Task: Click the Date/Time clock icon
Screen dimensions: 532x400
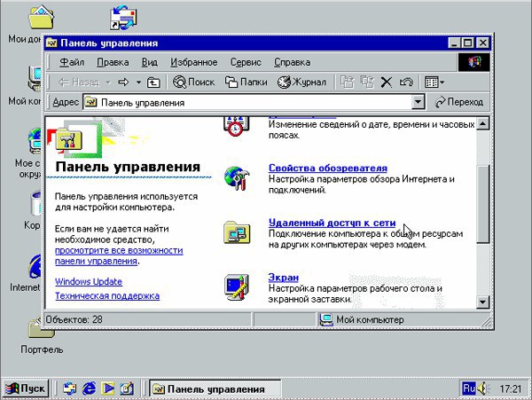Action: click(237, 126)
